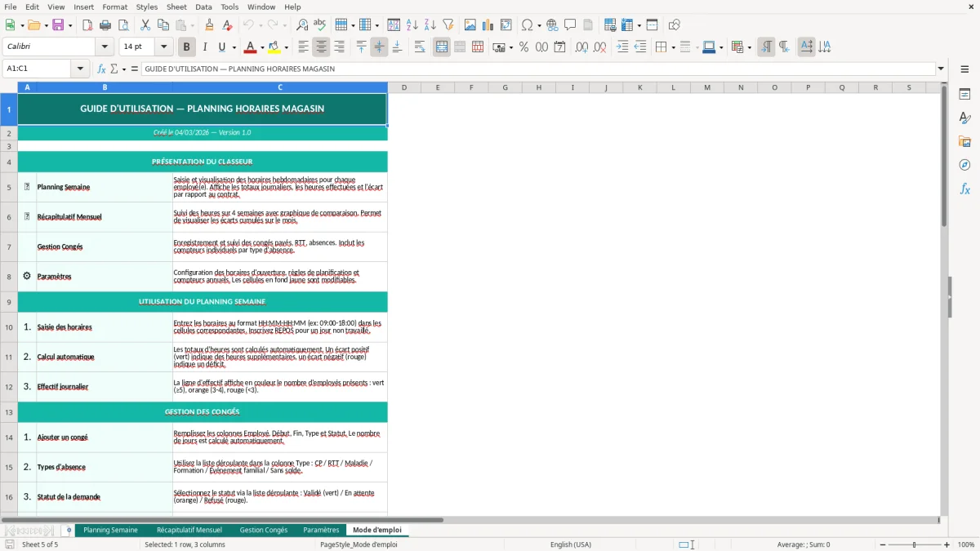980x551 pixels.
Task: Open the font name Calibri dropdown
Action: pyautogui.click(x=105, y=47)
